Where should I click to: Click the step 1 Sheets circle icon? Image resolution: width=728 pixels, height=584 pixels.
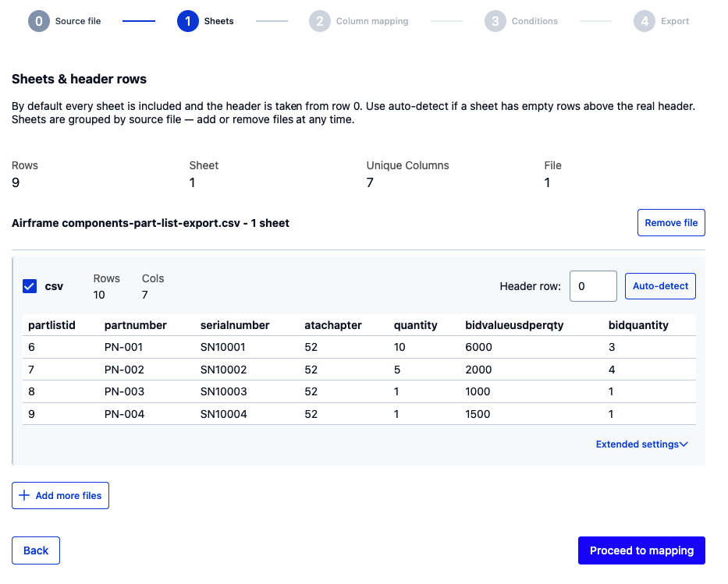[x=188, y=21]
